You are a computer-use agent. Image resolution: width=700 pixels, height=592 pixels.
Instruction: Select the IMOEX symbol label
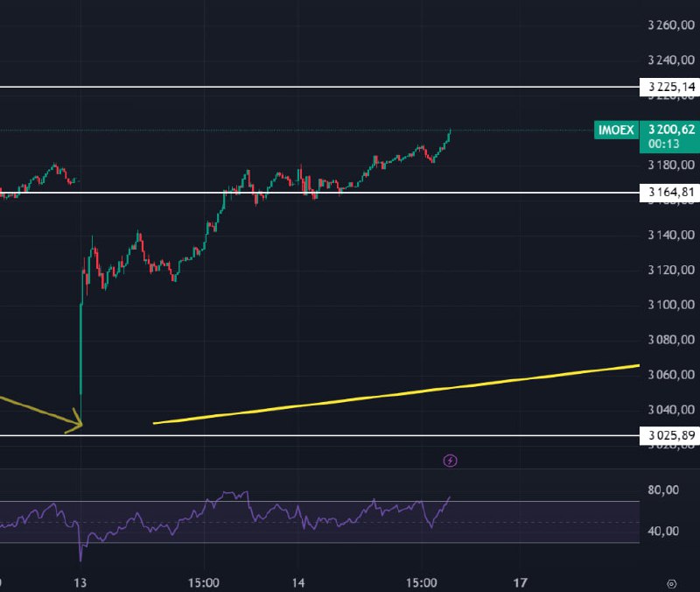tap(616, 130)
